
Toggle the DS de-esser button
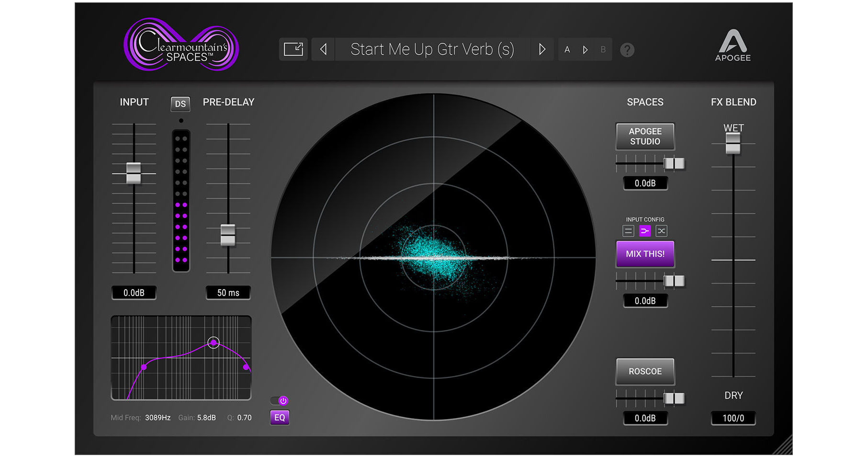180,103
